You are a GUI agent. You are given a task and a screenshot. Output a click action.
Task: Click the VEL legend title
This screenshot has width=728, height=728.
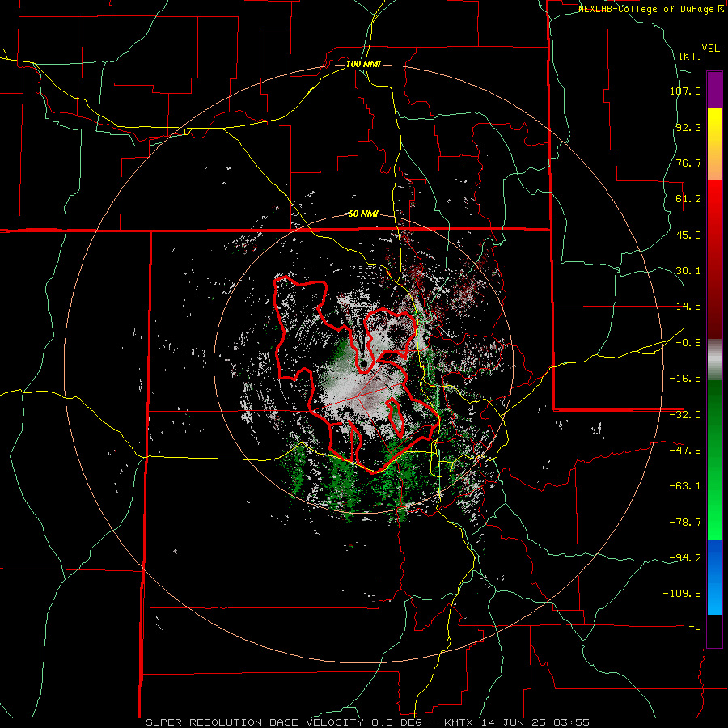[x=710, y=49]
